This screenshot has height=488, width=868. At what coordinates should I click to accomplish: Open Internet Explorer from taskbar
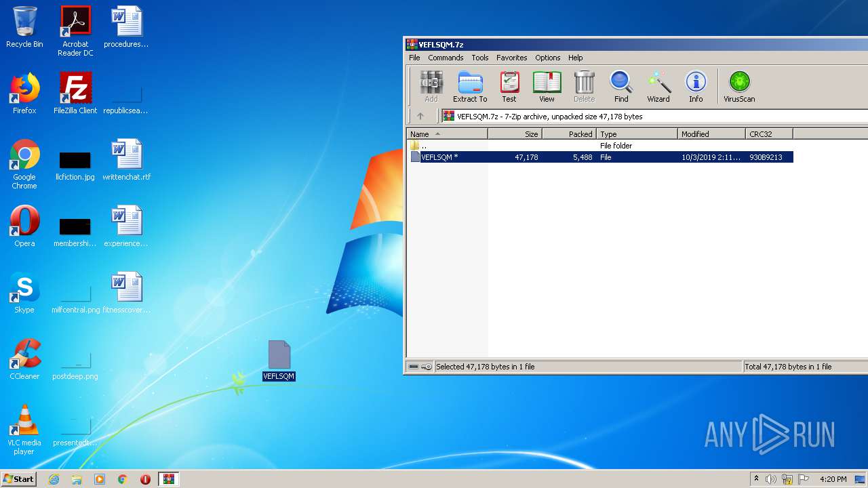coord(54,479)
